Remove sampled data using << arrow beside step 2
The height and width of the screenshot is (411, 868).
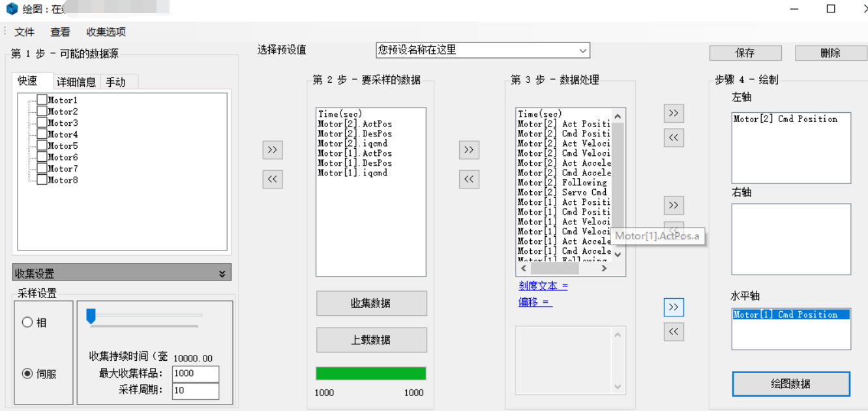(273, 179)
